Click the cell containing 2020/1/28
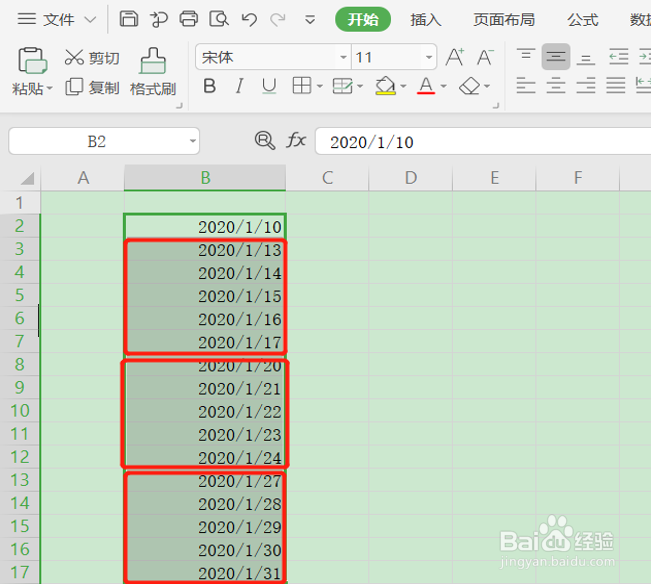 click(205, 503)
